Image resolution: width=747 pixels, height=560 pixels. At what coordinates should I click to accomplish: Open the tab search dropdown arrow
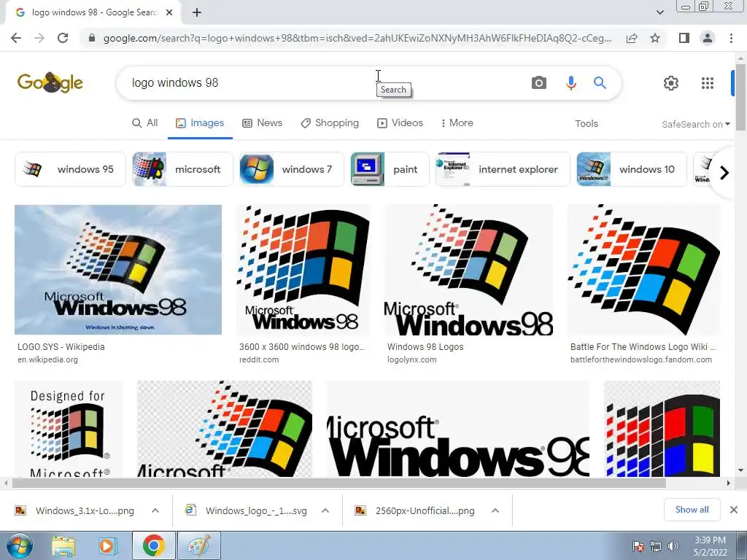tap(659, 12)
